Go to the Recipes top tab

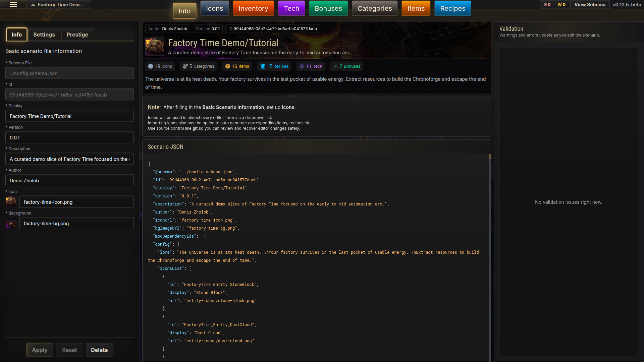click(453, 8)
